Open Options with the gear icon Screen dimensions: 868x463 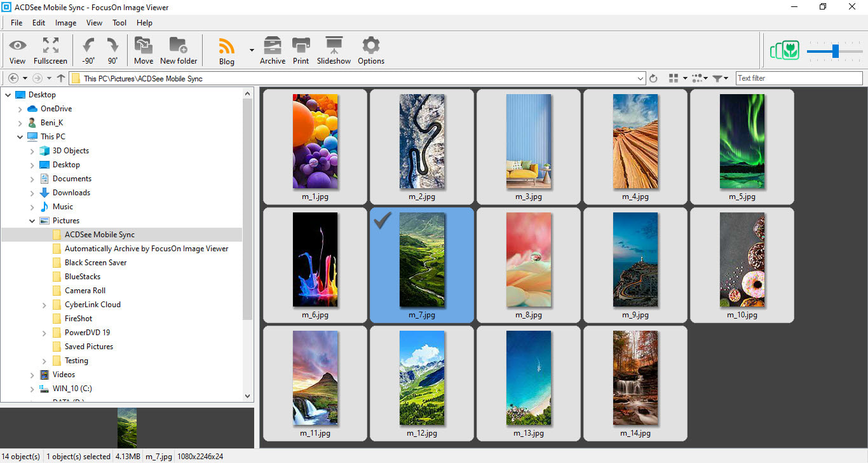point(371,51)
